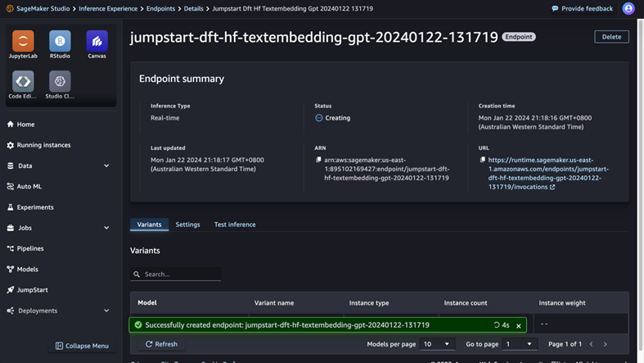Click the Endpoint badge label
This screenshot has width=644, height=363.
point(519,37)
